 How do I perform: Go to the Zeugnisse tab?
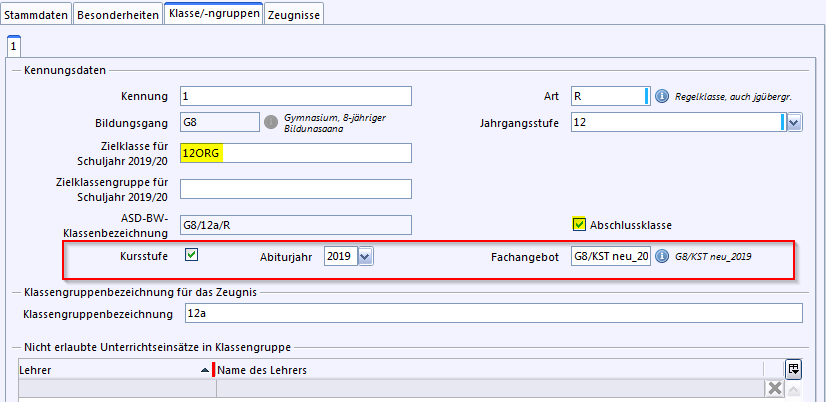tap(295, 15)
